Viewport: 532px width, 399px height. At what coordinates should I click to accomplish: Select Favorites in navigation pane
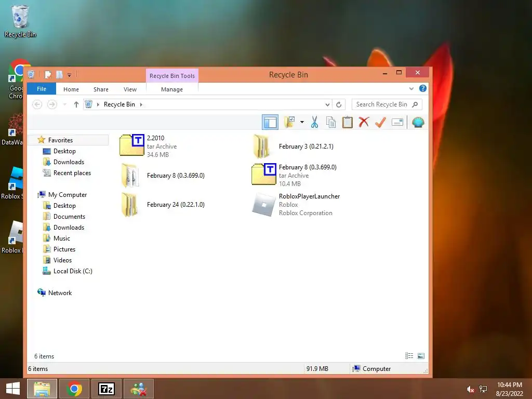pos(60,140)
